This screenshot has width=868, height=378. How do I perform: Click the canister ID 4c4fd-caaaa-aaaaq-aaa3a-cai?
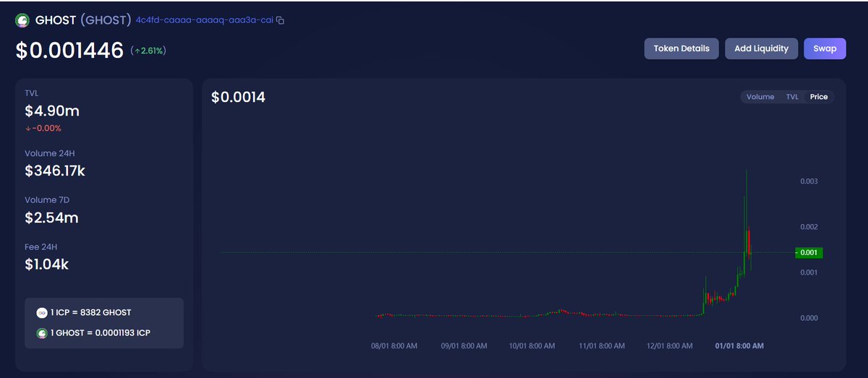205,20
